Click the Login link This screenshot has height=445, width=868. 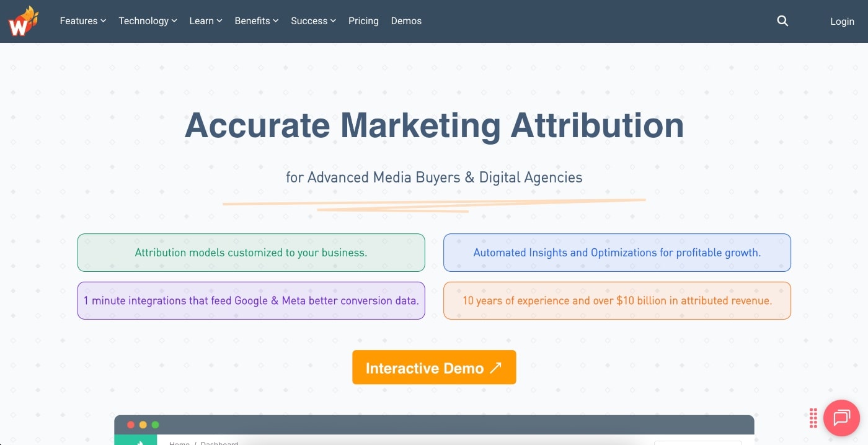842,22
